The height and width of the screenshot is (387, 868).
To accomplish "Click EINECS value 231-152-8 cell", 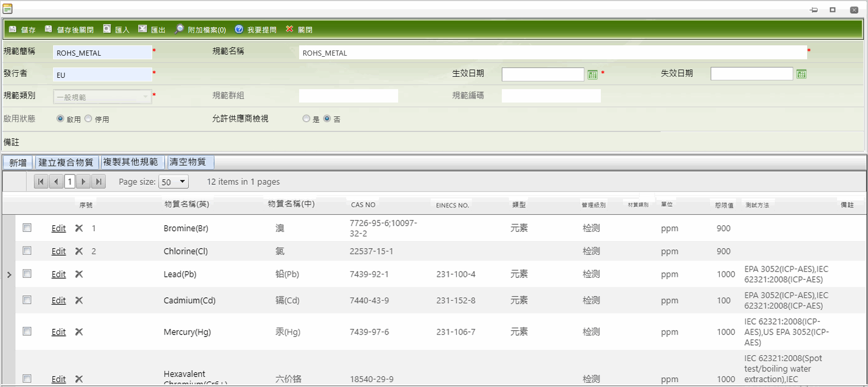I will pos(456,300).
